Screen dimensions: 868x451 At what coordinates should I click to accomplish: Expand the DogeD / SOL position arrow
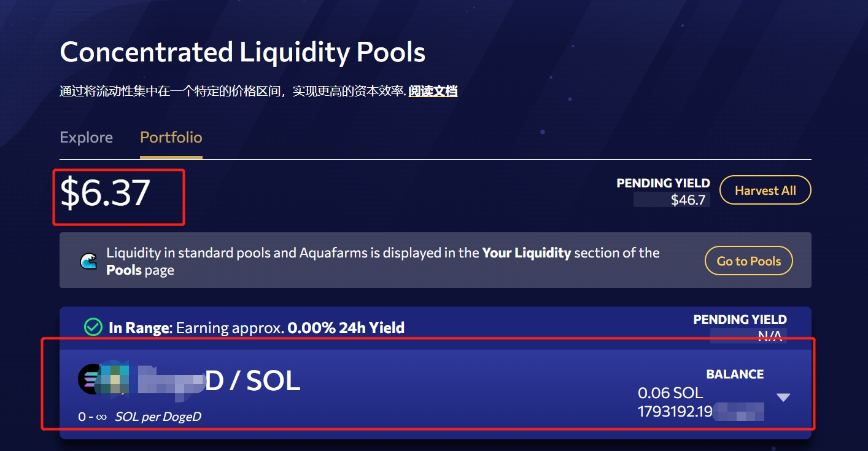tap(783, 398)
